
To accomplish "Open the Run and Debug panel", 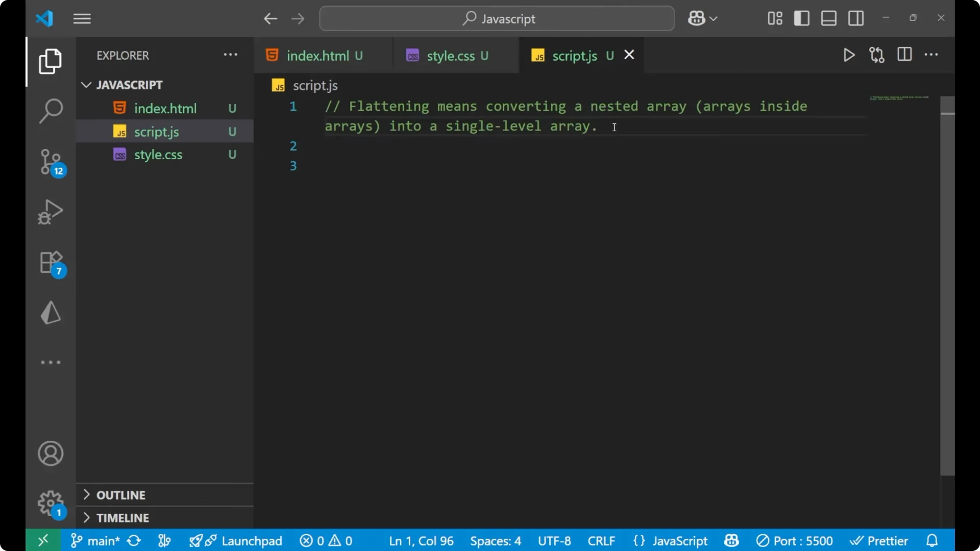I will click(50, 212).
